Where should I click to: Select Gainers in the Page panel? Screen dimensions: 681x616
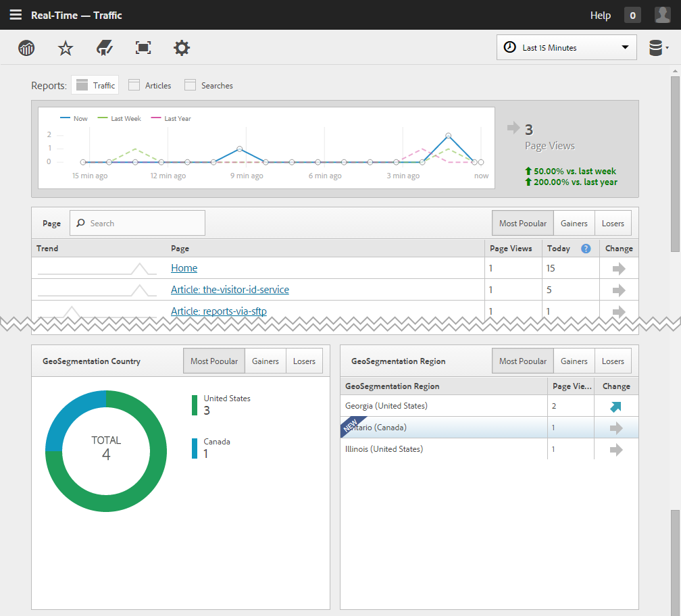(574, 224)
